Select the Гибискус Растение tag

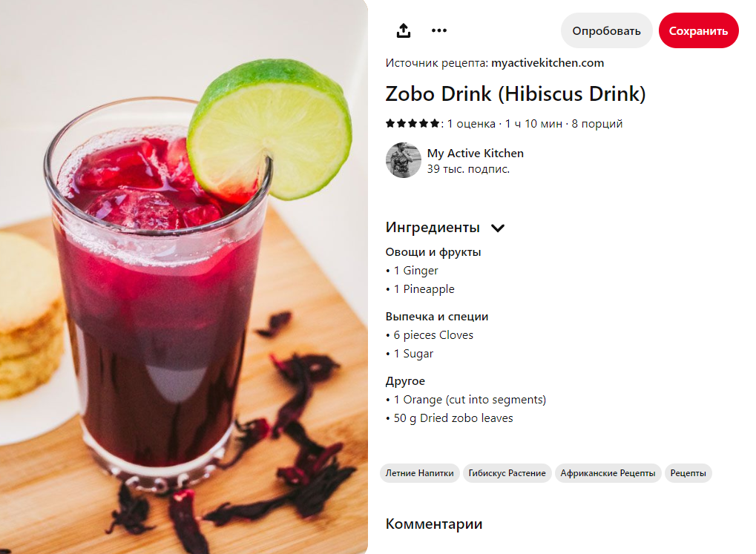(507, 473)
